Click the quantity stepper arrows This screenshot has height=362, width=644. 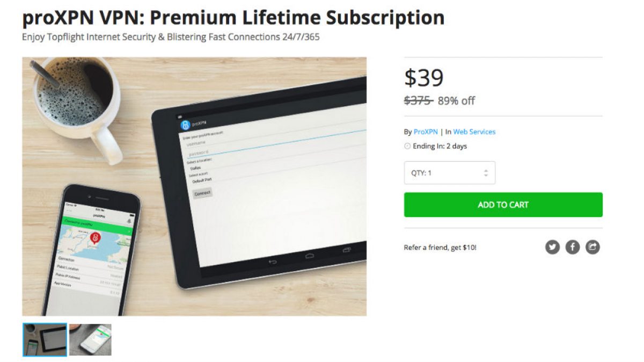486,173
